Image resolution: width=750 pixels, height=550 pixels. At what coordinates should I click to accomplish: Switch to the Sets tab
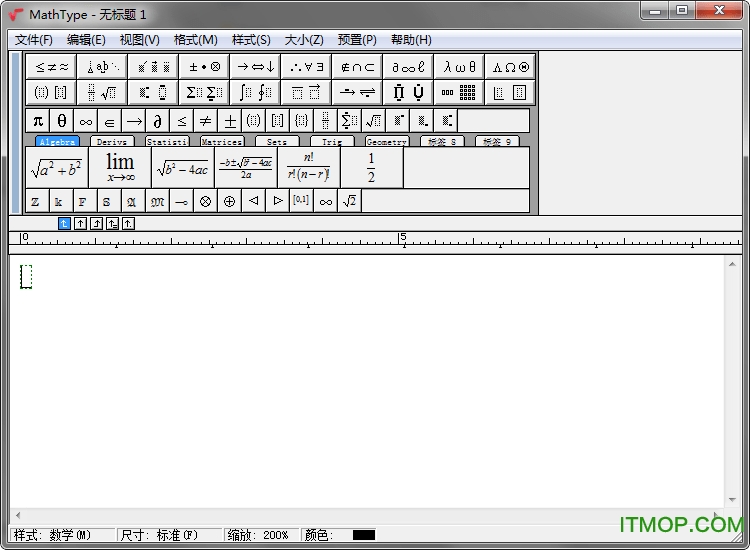[x=277, y=142]
